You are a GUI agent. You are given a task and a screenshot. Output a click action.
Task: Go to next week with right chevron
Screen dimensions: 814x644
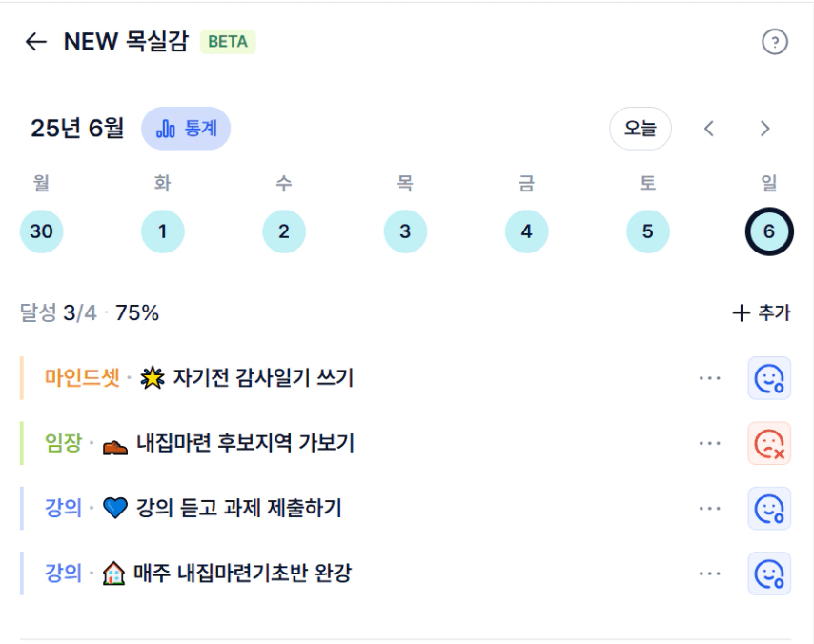[x=764, y=129]
